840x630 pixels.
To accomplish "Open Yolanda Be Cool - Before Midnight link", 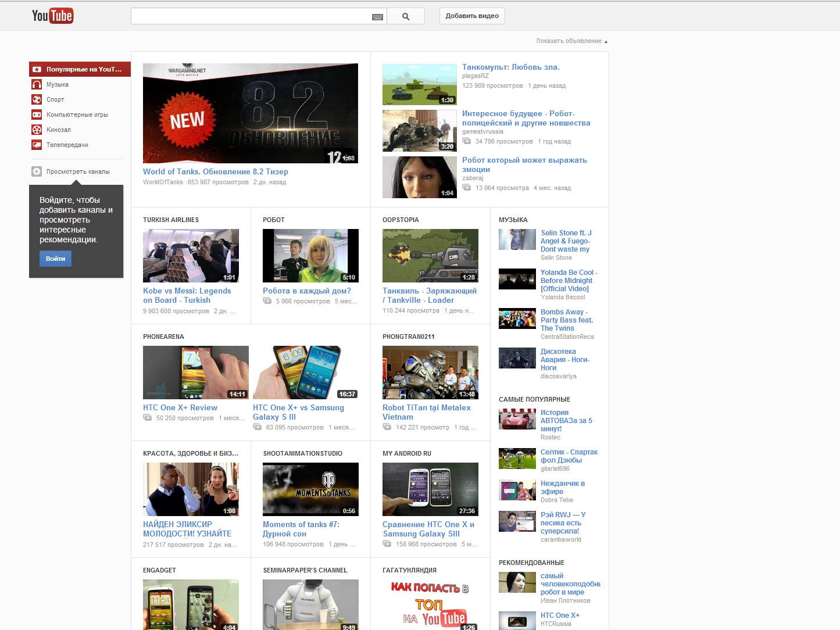I will click(x=569, y=281).
